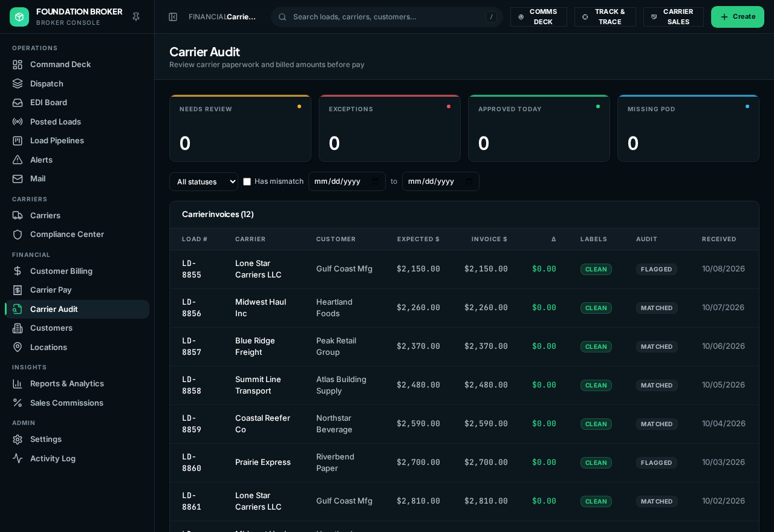The height and width of the screenshot is (532, 774).
Task: Click the Settings gear icon
Action: tap(18, 439)
